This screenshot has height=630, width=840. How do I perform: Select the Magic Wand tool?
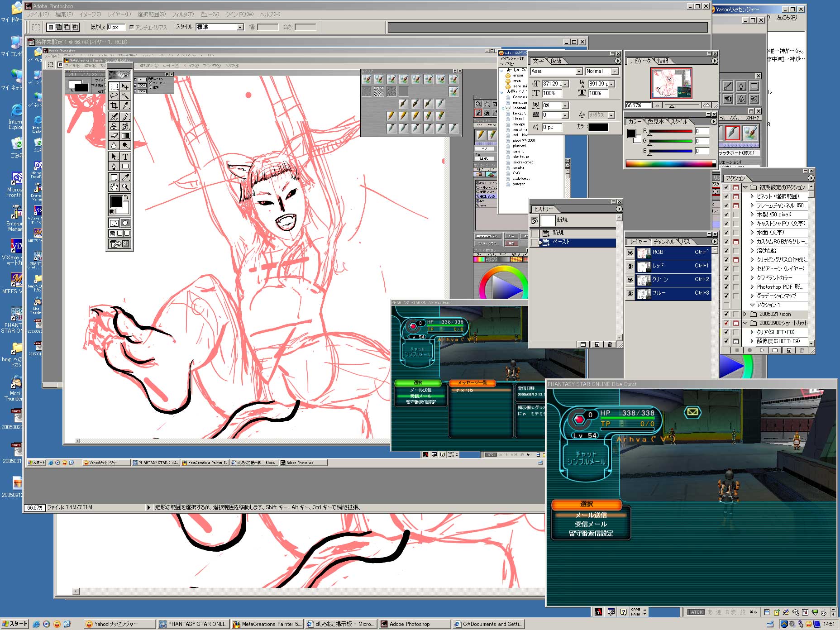(x=125, y=96)
